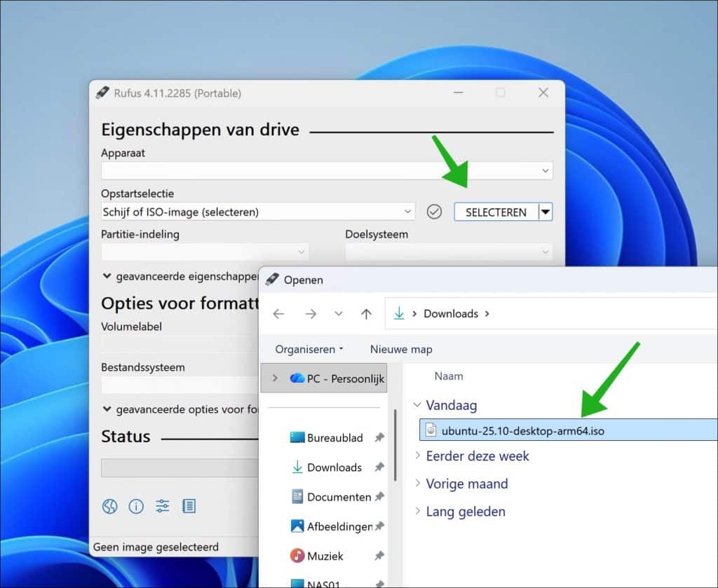Click the globe language icon in Rufus

(109, 507)
